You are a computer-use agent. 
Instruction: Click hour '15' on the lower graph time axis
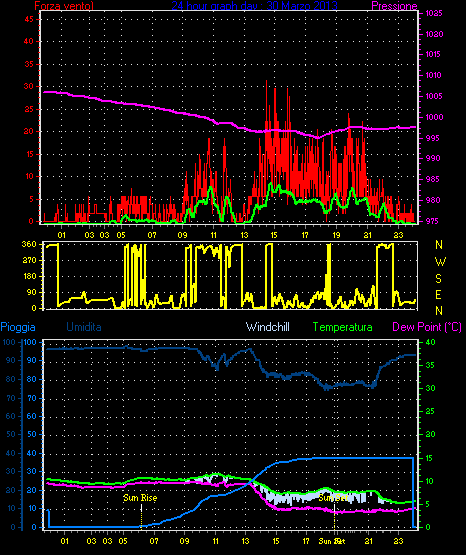pos(276,541)
